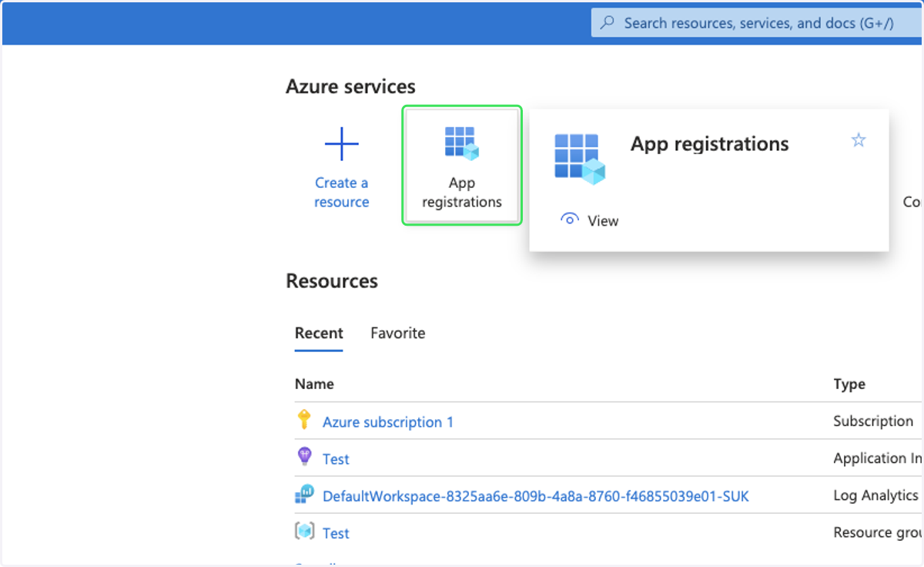Select the App registrations label in services
Screen dimensions: 924x567
(462, 193)
